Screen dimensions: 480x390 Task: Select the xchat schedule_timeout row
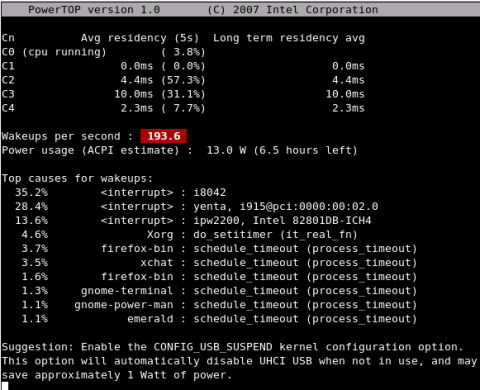pyautogui.click(x=219, y=263)
